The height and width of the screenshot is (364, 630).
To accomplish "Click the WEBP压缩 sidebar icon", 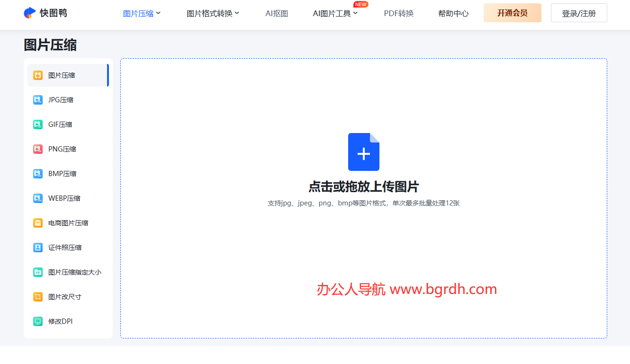I will pyautogui.click(x=38, y=198).
